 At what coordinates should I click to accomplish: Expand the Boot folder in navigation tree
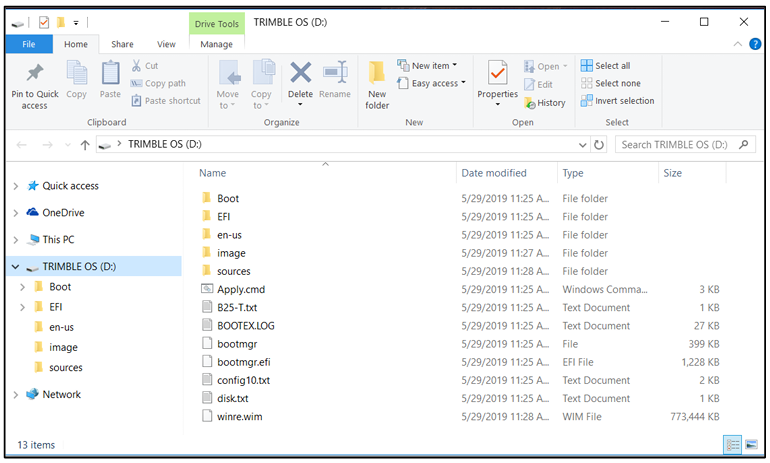pos(22,287)
